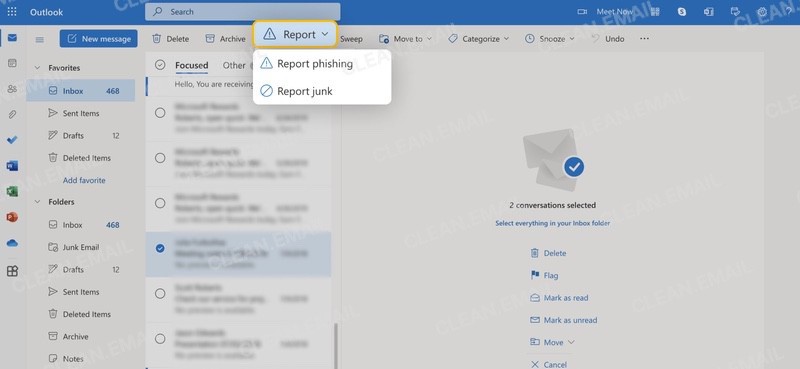This screenshot has width=800, height=369.
Task: Open the Settings gear icon
Action: click(762, 12)
